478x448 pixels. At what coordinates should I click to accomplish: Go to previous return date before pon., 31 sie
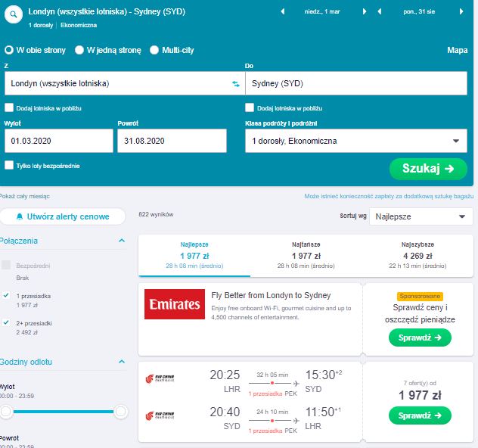click(x=379, y=11)
